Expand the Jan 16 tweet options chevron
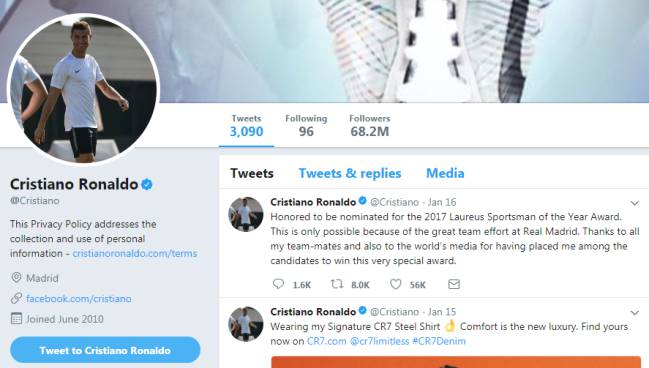Image resolution: width=649 pixels, height=368 pixels. click(635, 203)
